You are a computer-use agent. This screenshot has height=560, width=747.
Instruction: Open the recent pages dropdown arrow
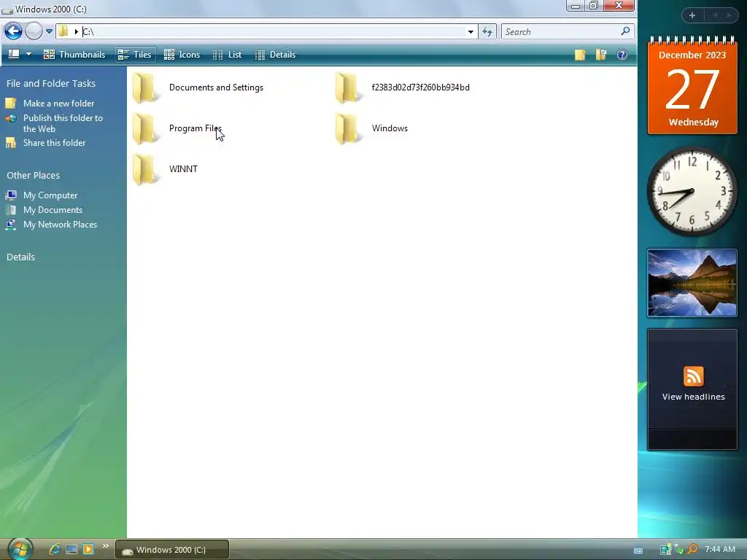[49, 32]
